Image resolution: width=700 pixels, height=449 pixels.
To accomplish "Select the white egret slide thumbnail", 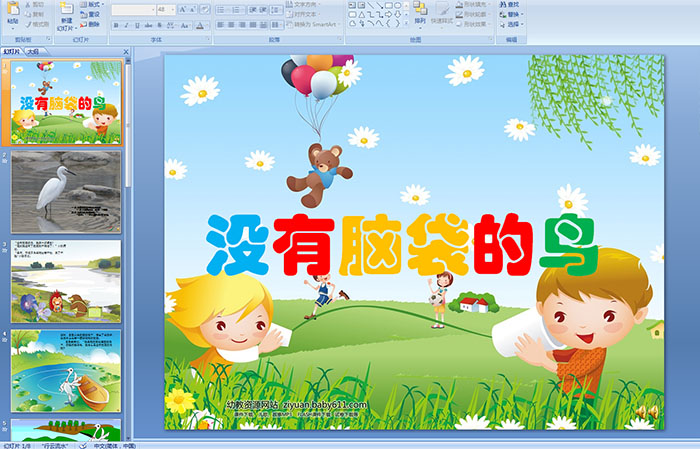I will (x=66, y=191).
